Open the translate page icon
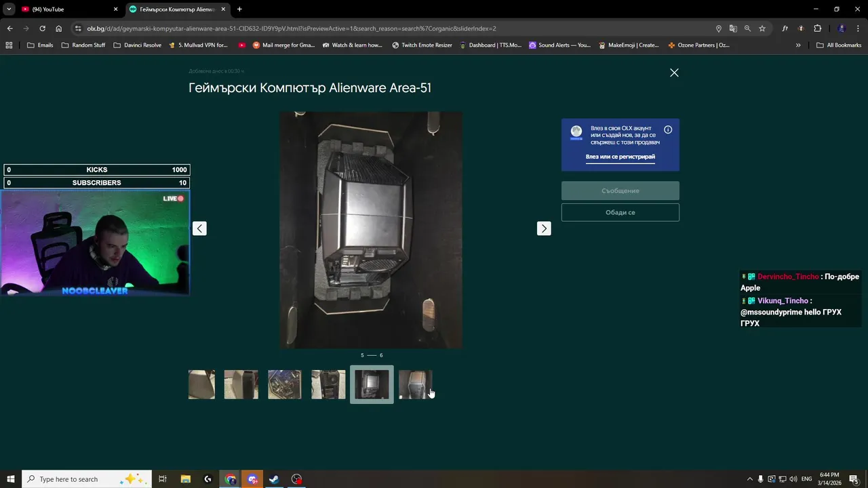This screenshot has width=868, height=488. coord(733,28)
